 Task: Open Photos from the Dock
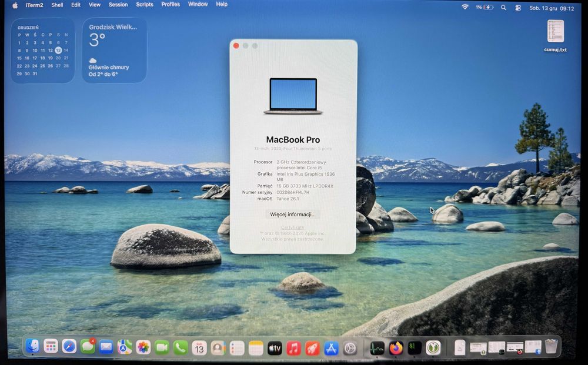pyautogui.click(x=143, y=348)
